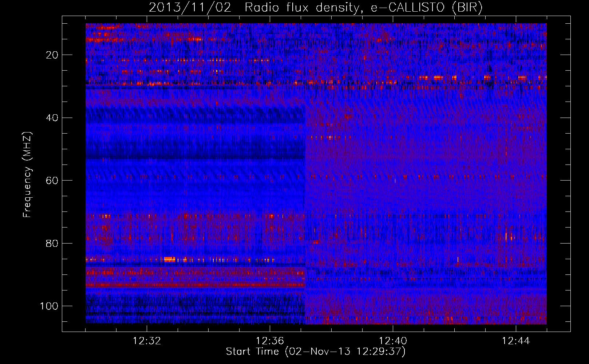Click the frequency tick label '20'
Viewport: 589px width, 364px height.
pos(52,55)
